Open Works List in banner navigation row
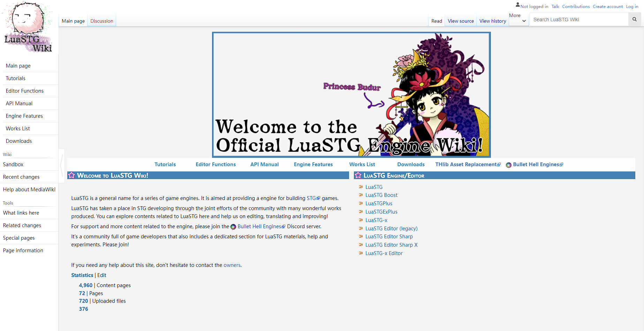644x331 pixels. tap(362, 164)
